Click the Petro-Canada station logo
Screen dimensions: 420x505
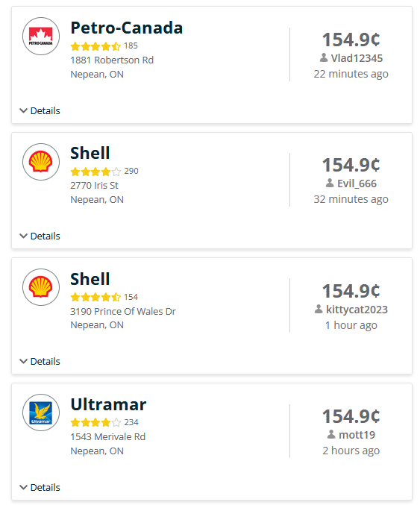pyautogui.click(x=41, y=36)
